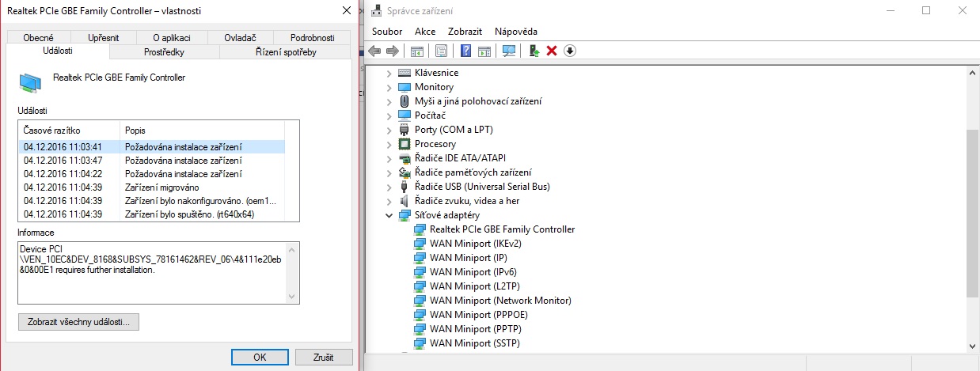Screen dimensions: 980x371
Task: Expand the Procesory category
Action: point(389,144)
